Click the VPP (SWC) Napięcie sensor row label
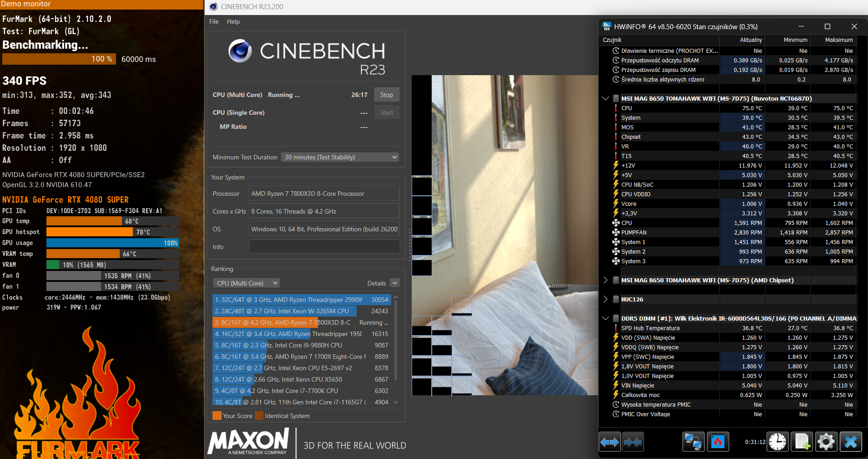 [x=648, y=357]
